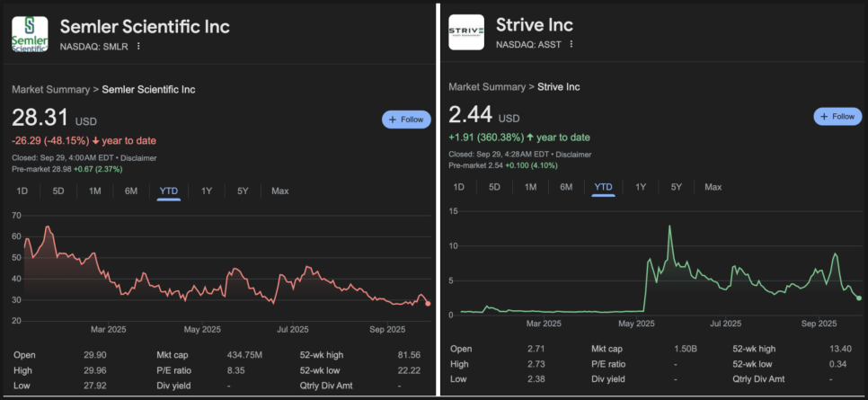Select 1Y range on Strive chart
The width and height of the screenshot is (868, 400).
[641, 187]
